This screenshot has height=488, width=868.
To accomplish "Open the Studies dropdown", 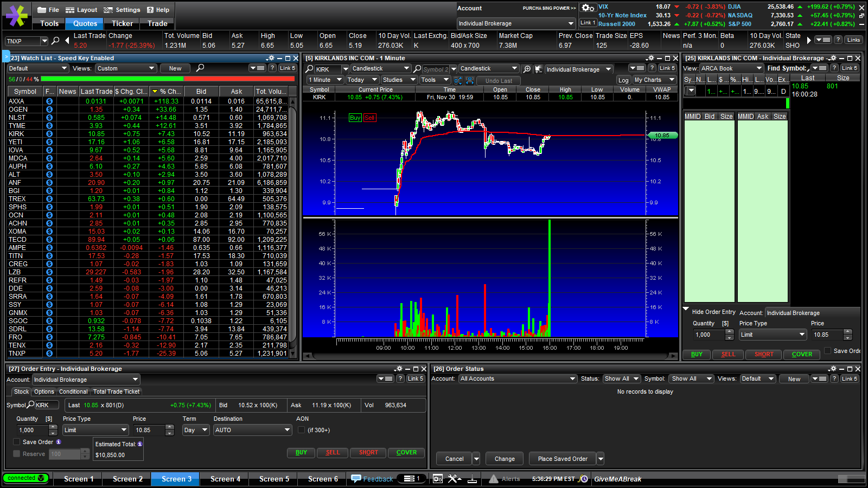I will click(x=399, y=80).
